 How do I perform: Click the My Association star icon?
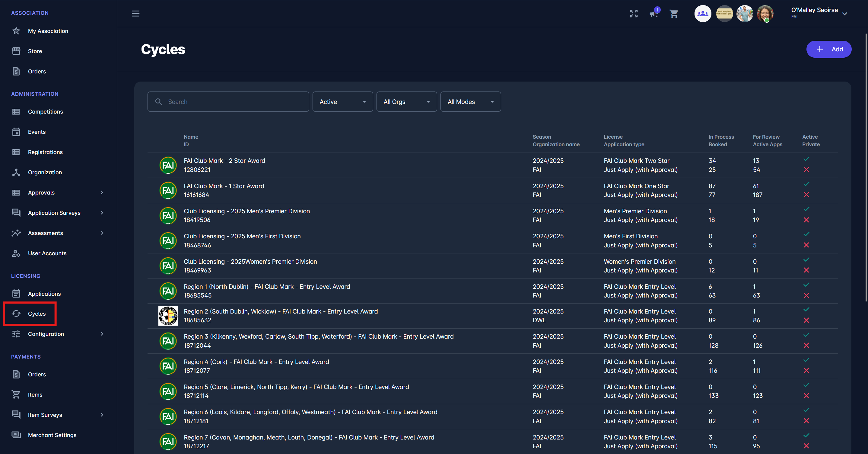coord(16,31)
